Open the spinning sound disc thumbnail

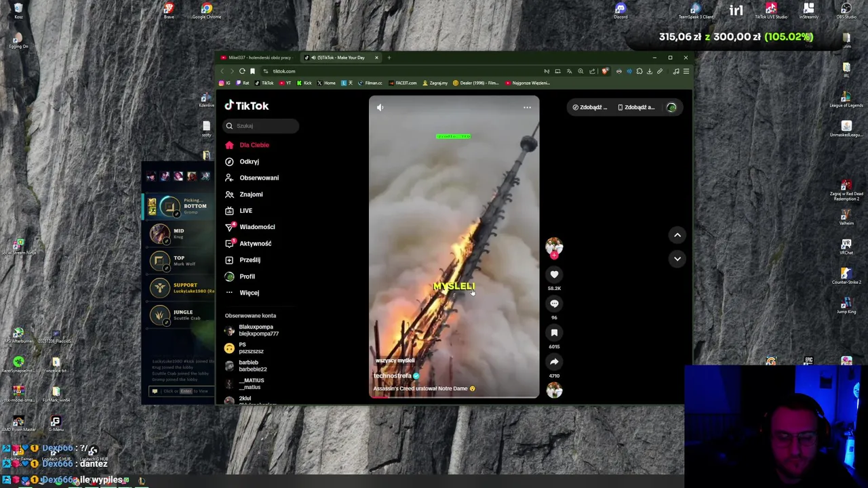tap(554, 390)
